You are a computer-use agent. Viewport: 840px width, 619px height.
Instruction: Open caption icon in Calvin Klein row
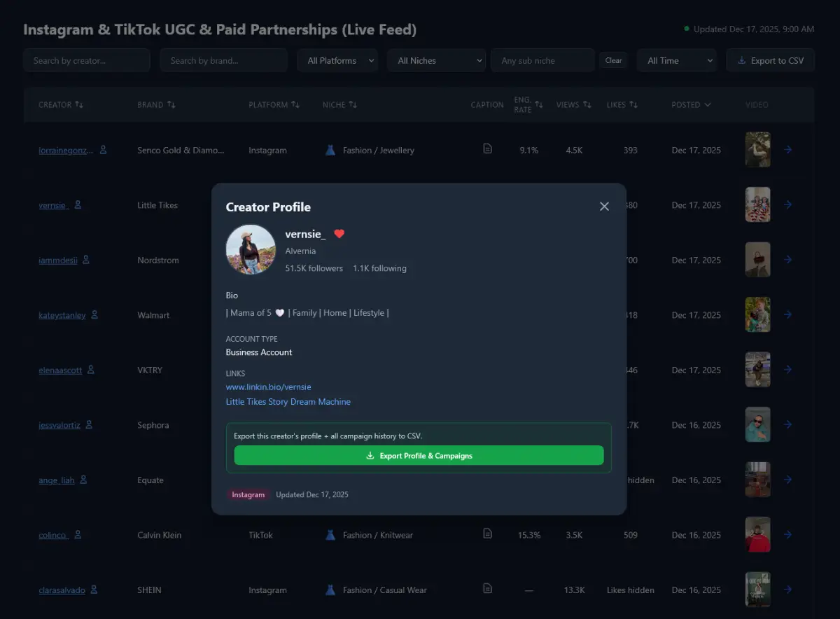tap(487, 534)
